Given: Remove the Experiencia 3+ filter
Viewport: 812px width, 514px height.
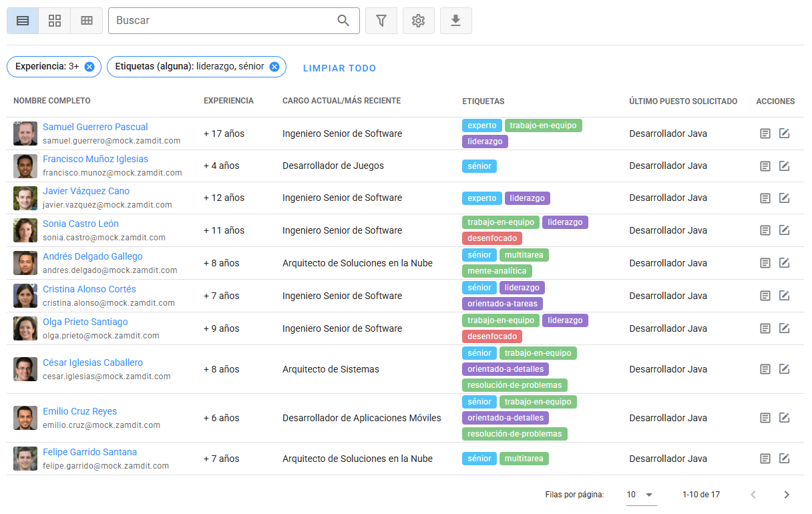Looking at the screenshot, I should [x=89, y=67].
